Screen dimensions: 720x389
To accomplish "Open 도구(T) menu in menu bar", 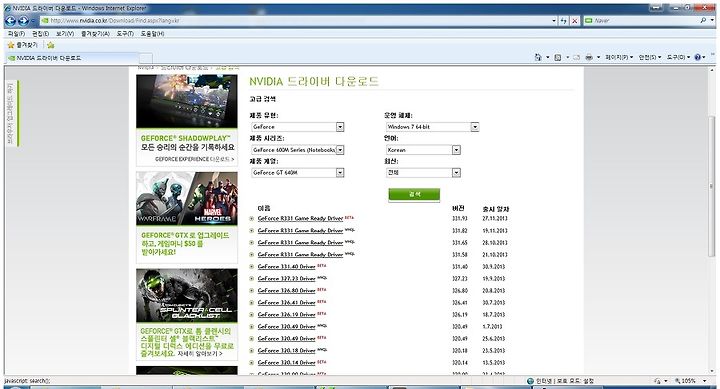I will click(x=125, y=34).
